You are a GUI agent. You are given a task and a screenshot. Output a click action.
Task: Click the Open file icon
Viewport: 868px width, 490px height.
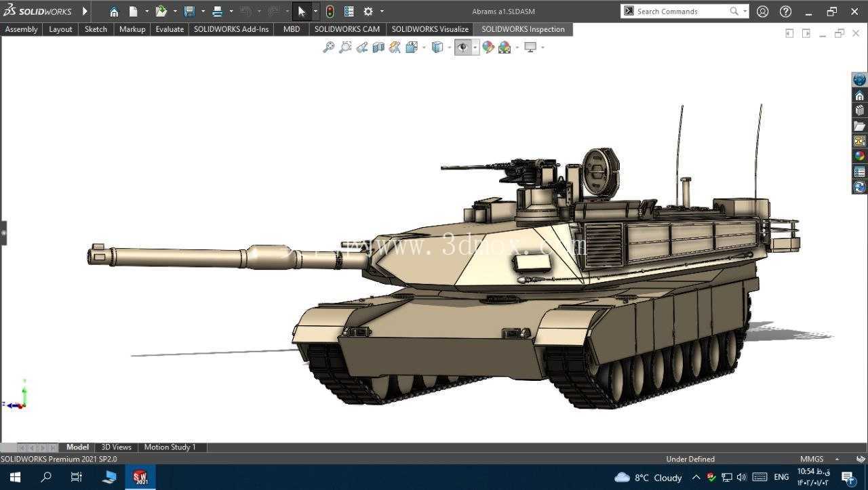(x=161, y=12)
